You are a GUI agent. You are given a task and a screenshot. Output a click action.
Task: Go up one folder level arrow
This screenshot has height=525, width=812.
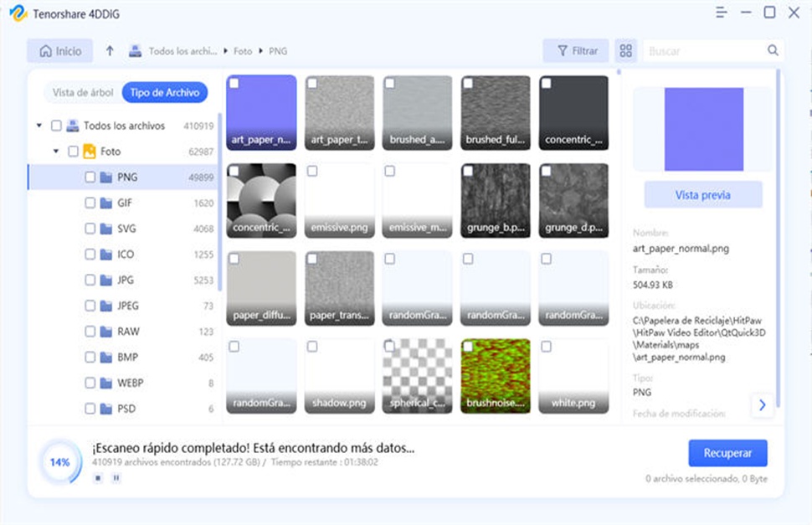click(x=110, y=51)
